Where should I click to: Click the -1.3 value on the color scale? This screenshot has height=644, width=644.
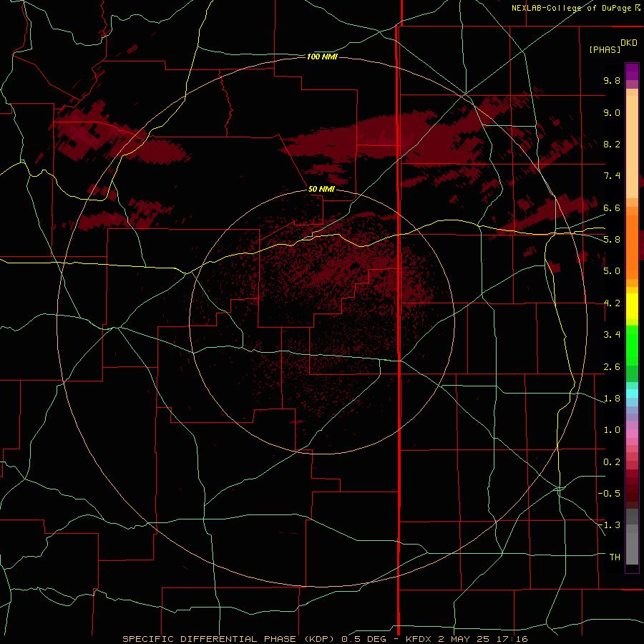[609, 525]
